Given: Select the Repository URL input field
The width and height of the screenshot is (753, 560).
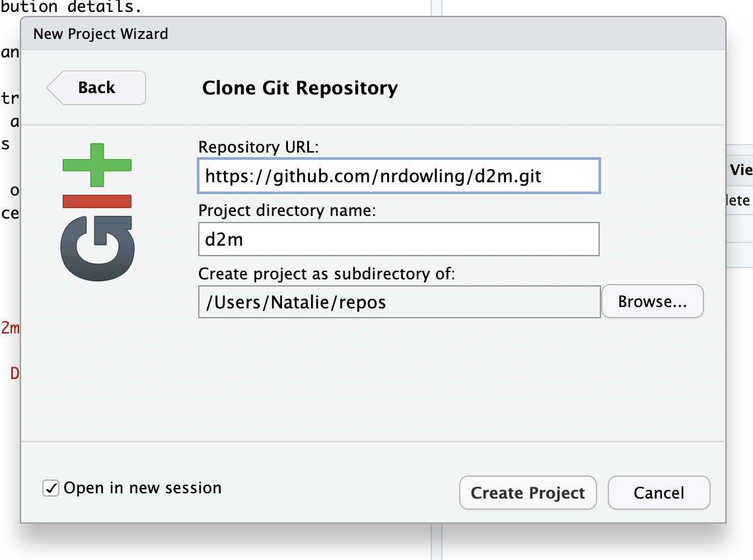Looking at the screenshot, I should pyautogui.click(x=398, y=176).
